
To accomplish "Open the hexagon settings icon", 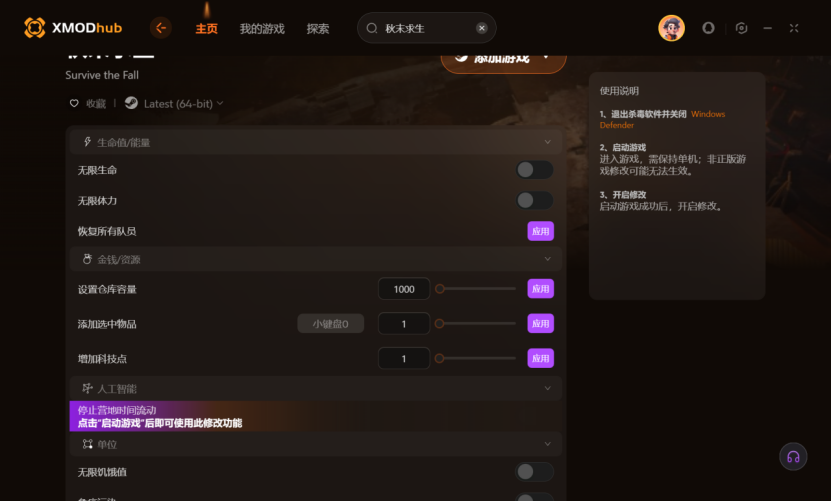I will pos(741,28).
